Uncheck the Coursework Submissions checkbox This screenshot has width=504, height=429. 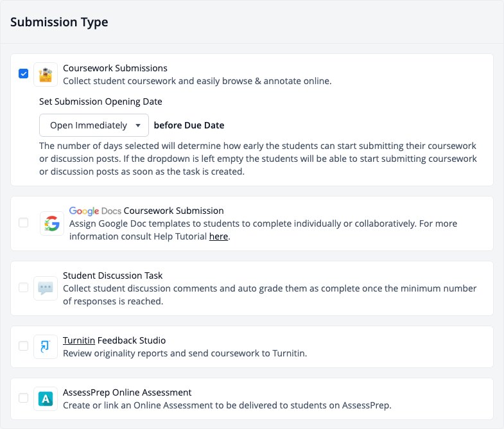click(24, 74)
